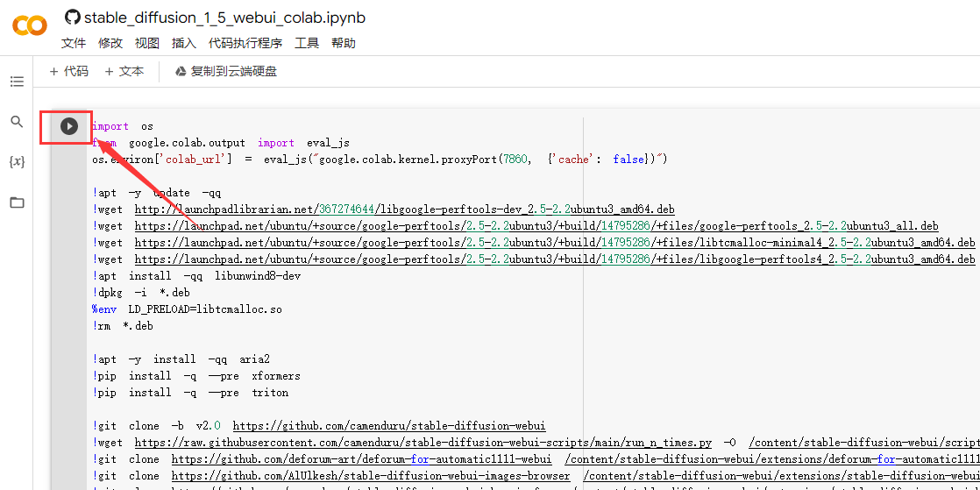
Task: Click the '!rm *.deb' line
Action: 123,325
